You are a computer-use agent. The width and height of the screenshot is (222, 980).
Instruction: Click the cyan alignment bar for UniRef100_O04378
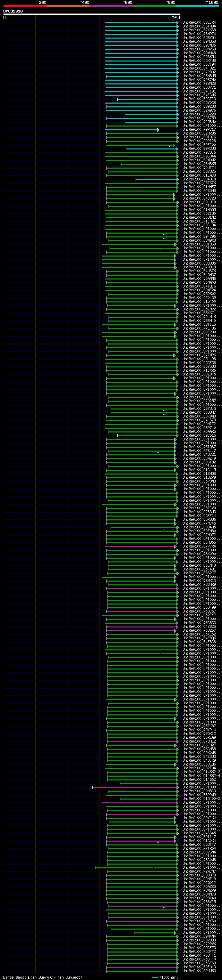pyautogui.click(x=157, y=179)
